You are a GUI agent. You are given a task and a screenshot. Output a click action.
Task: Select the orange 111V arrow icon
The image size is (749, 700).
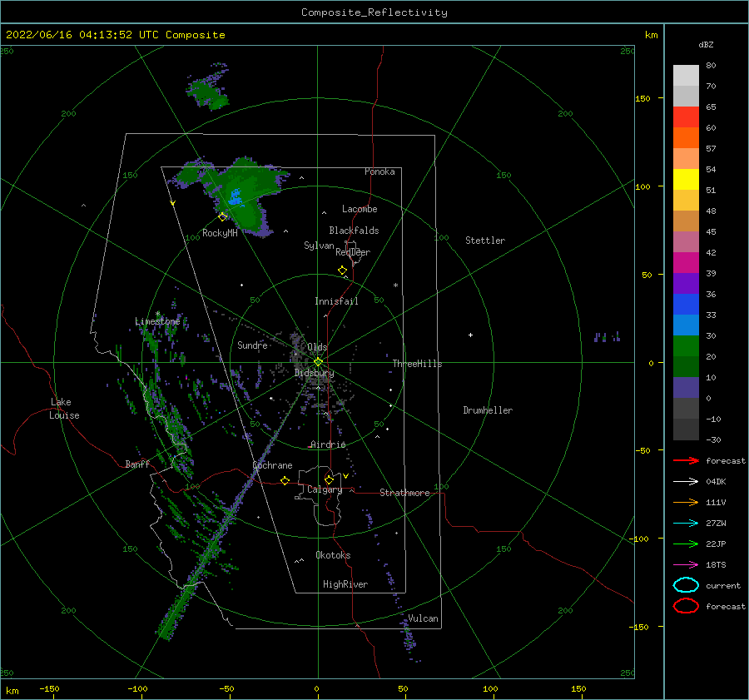686,502
